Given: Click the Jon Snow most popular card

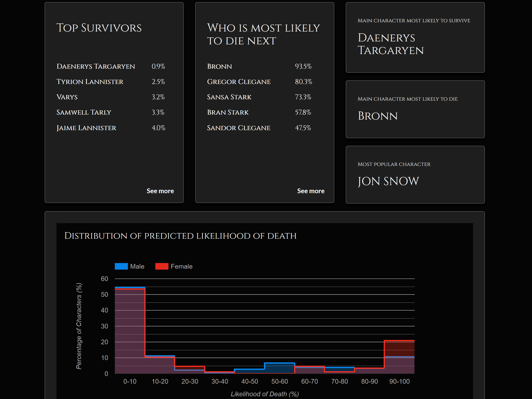Looking at the screenshot, I should 415,175.
